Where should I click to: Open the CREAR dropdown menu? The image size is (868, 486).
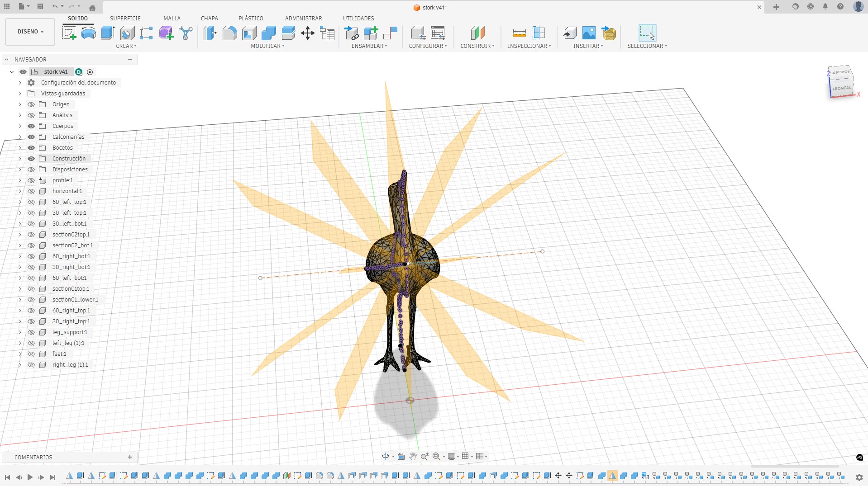pyautogui.click(x=127, y=46)
